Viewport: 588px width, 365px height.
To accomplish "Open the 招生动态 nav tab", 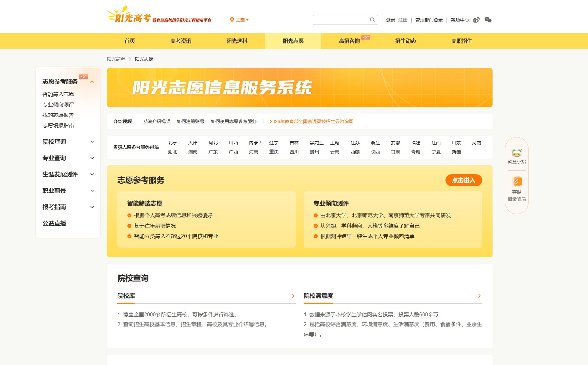I will click(406, 41).
